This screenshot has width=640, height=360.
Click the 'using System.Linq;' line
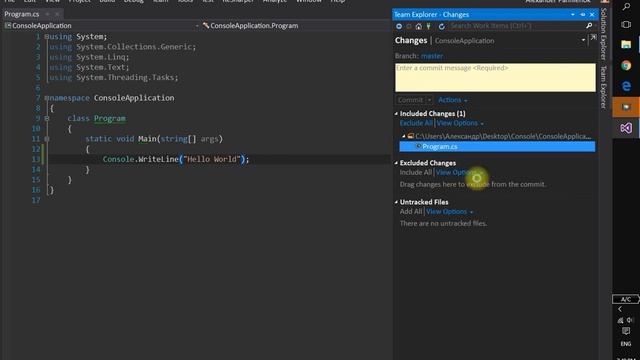(x=89, y=57)
